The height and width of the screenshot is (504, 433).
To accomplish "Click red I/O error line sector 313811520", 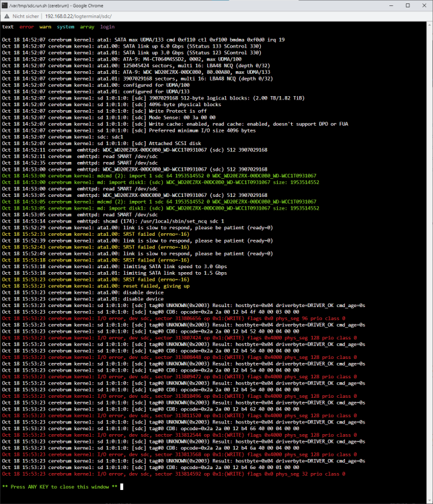I will (179, 415).
